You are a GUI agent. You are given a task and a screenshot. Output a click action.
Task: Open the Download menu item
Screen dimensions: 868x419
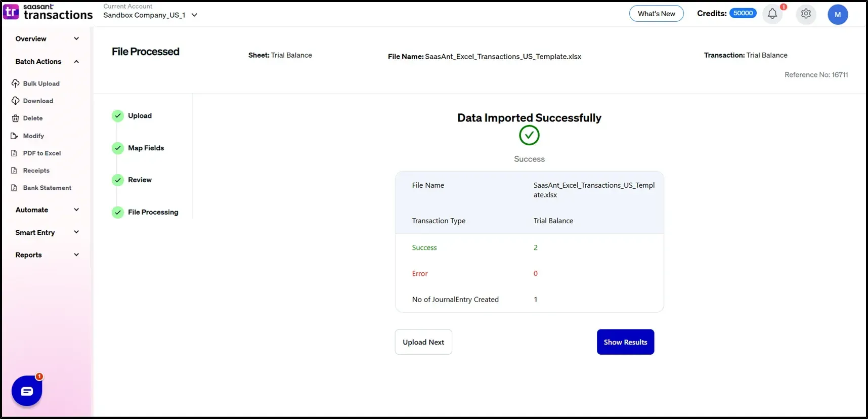[x=38, y=101]
